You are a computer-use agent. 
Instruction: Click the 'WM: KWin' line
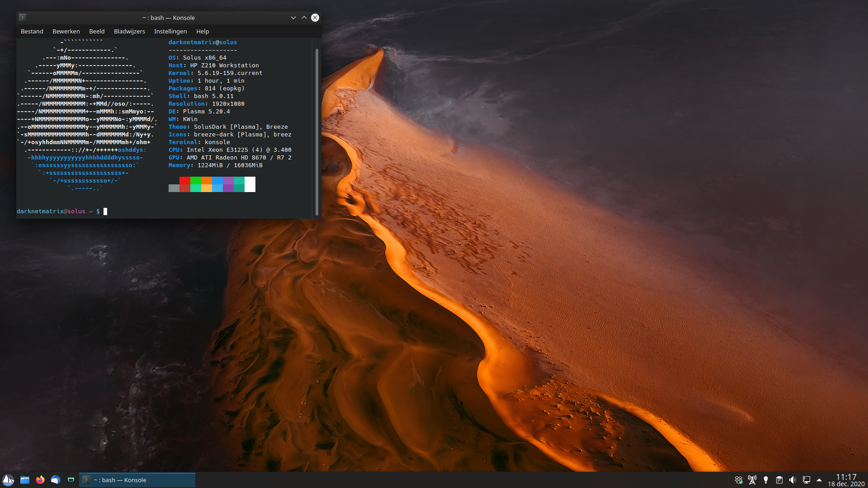pyautogui.click(x=183, y=119)
